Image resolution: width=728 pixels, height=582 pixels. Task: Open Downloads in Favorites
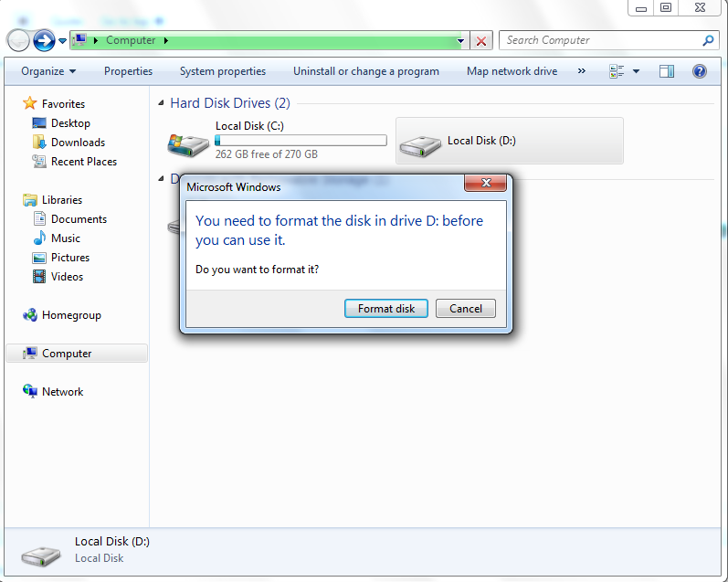tap(78, 143)
